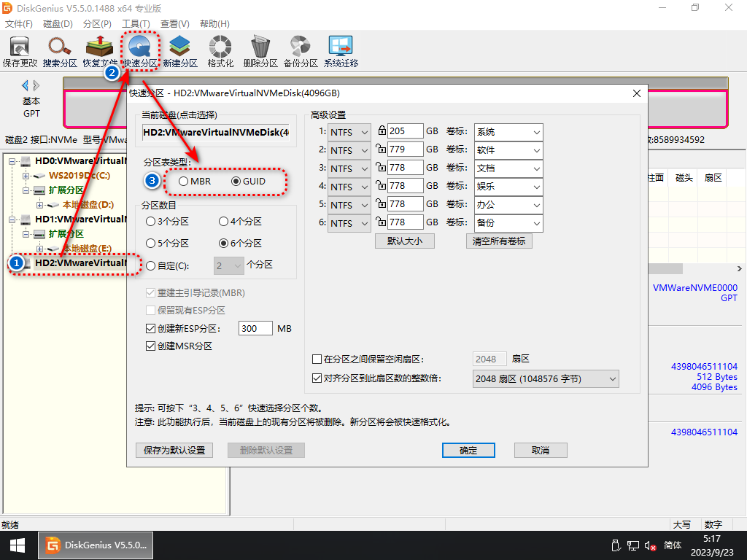Select the 格式化 toolbar icon
Screen dimensions: 747x560
pos(220,51)
